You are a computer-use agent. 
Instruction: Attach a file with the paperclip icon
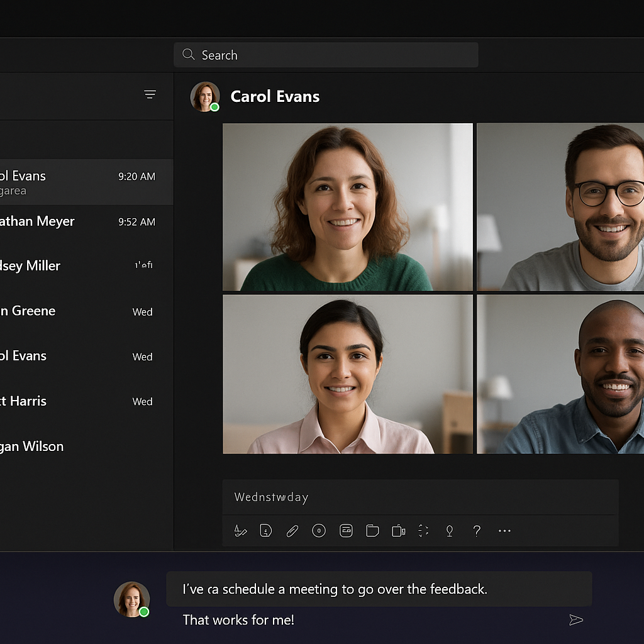[292, 531]
